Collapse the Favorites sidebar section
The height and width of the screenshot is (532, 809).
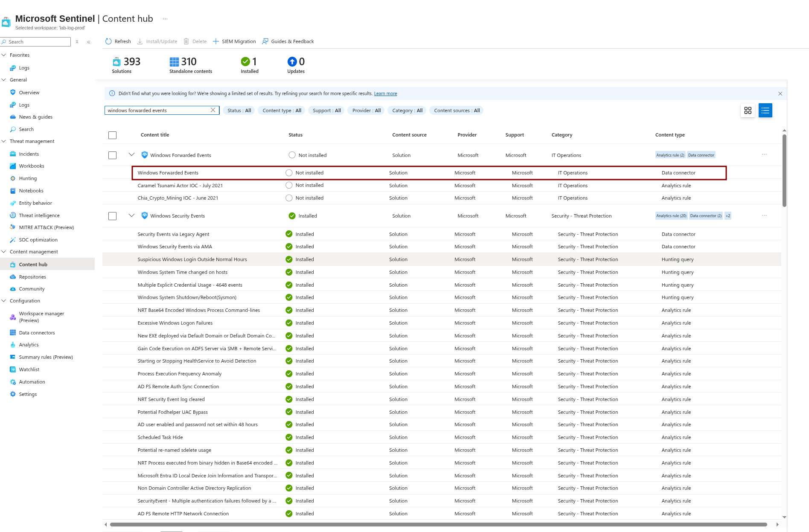4,55
